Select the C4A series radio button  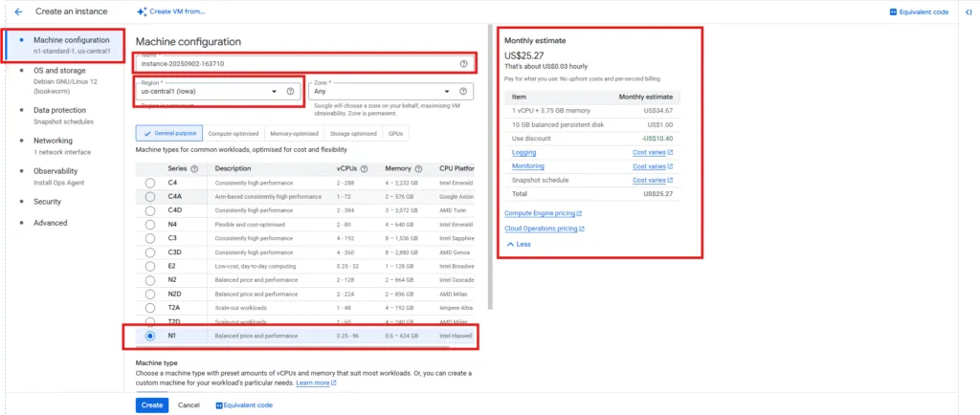pyautogui.click(x=150, y=197)
